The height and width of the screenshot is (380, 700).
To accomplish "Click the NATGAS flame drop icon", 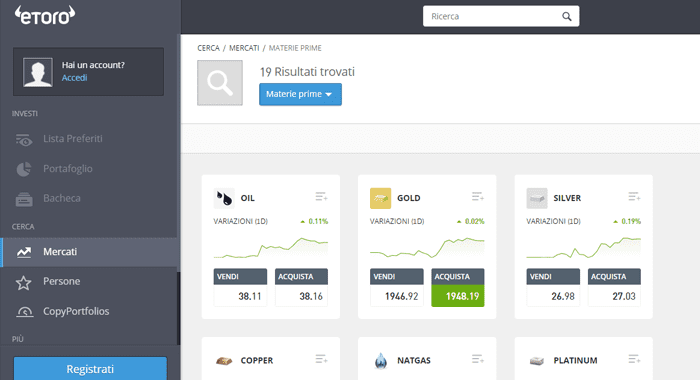I will coord(381,360).
